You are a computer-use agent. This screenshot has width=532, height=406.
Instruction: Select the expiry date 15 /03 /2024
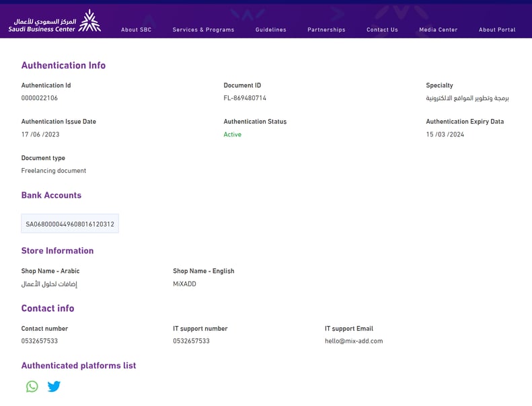(x=445, y=134)
